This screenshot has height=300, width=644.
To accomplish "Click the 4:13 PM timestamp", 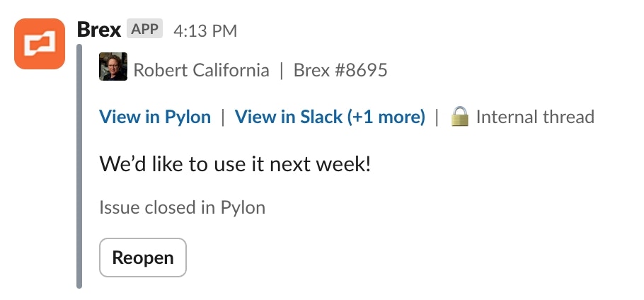I will (205, 31).
